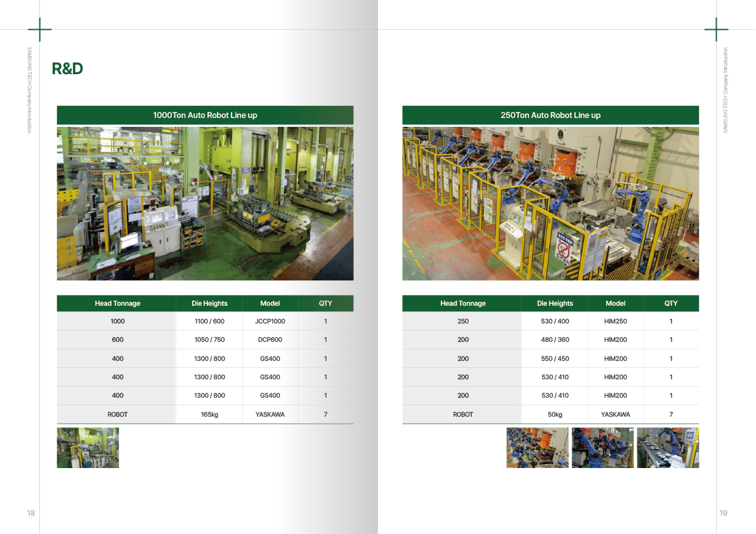
Task: Click Head Tonnage header in the 1000Ton table
Action: tap(117, 303)
